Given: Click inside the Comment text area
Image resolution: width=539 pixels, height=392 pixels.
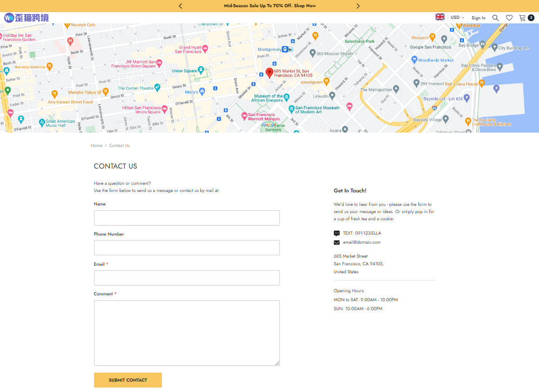Looking at the screenshot, I should [x=187, y=333].
